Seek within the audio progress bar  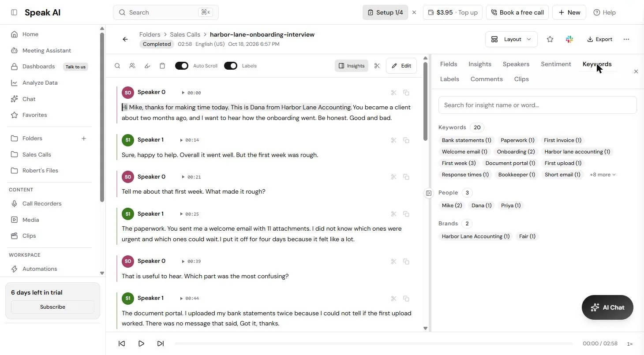[x=374, y=344]
